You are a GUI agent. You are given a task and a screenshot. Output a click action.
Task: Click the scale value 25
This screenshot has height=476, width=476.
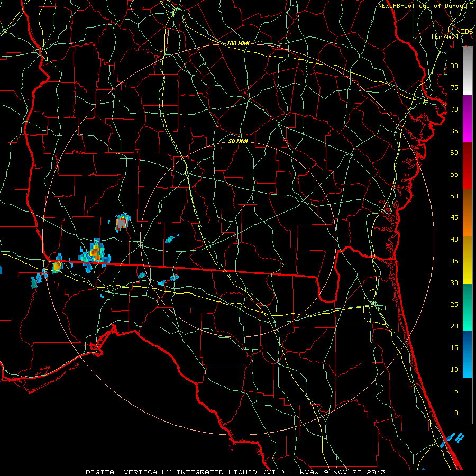(454, 305)
